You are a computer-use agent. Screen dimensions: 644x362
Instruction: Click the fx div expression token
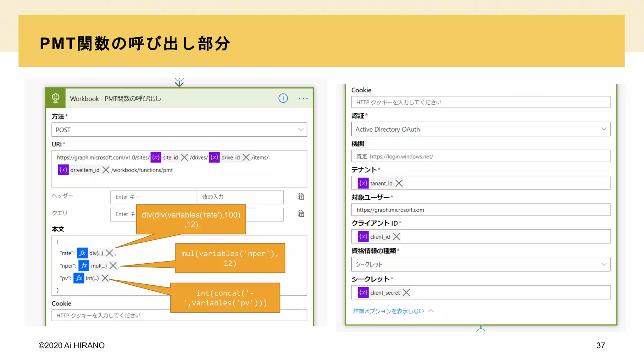(91, 253)
